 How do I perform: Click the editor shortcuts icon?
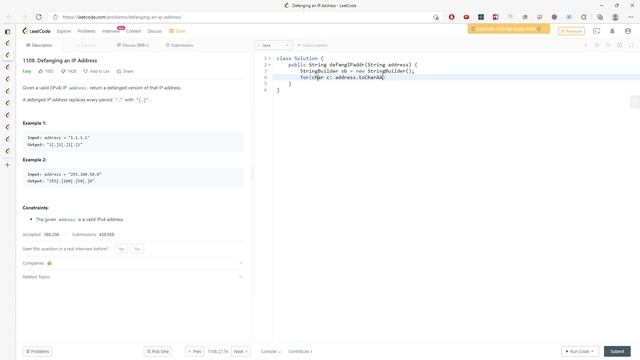(x=597, y=45)
